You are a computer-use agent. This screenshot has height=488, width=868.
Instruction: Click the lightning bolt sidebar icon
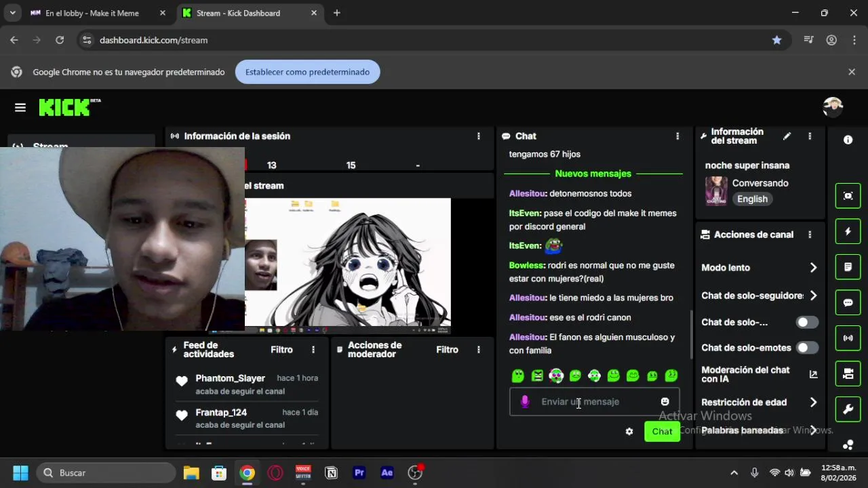tap(848, 232)
